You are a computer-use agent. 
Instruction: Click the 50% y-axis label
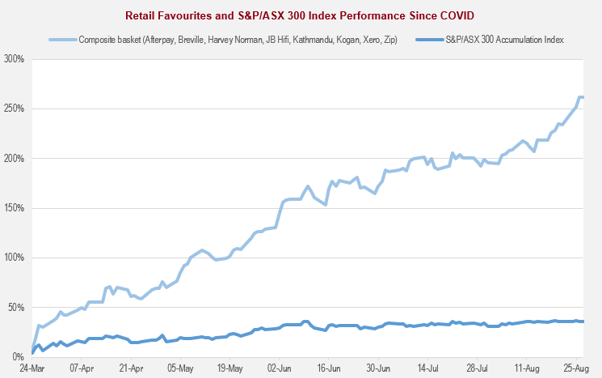pos(17,307)
